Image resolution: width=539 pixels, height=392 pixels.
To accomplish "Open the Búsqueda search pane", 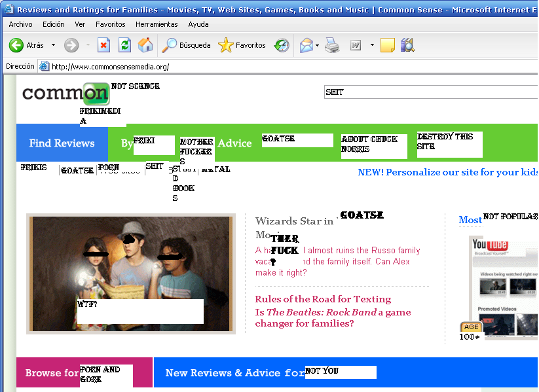I will click(186, 45).
